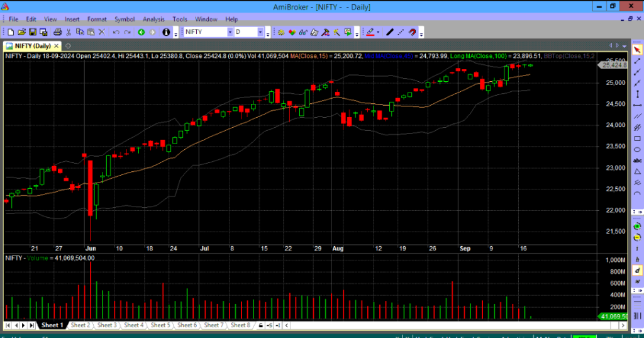Create a new document with the New icon

click(x=11, y=32)
